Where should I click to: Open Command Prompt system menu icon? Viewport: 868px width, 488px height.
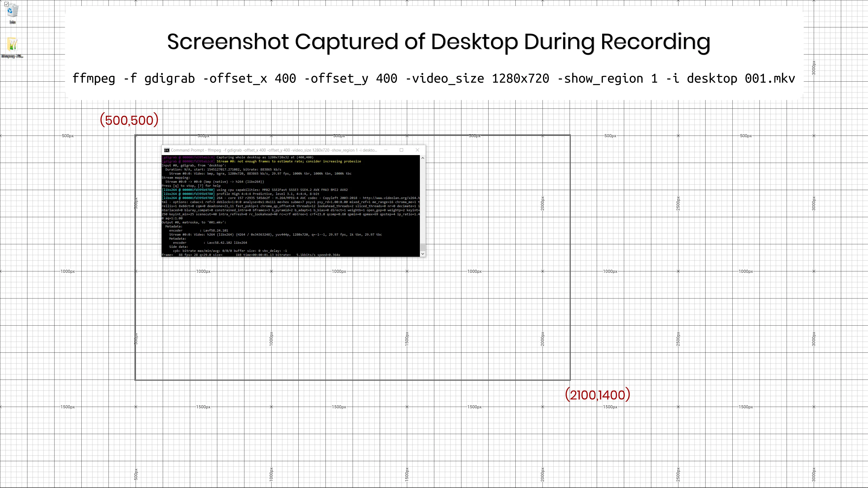[x=167, y=150]
